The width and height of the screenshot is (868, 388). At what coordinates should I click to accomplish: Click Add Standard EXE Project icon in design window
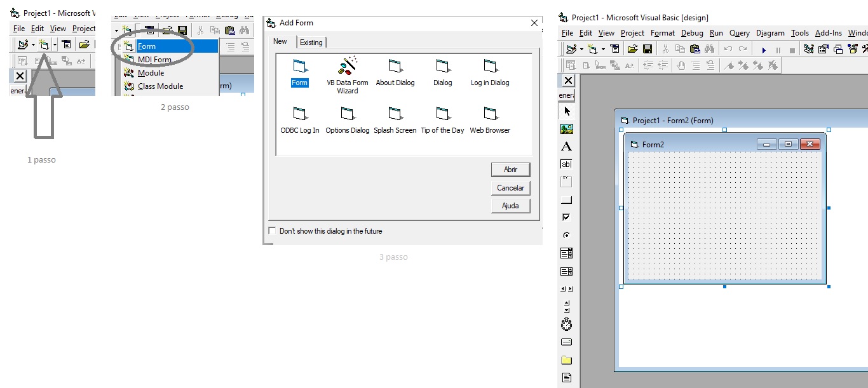572,49
